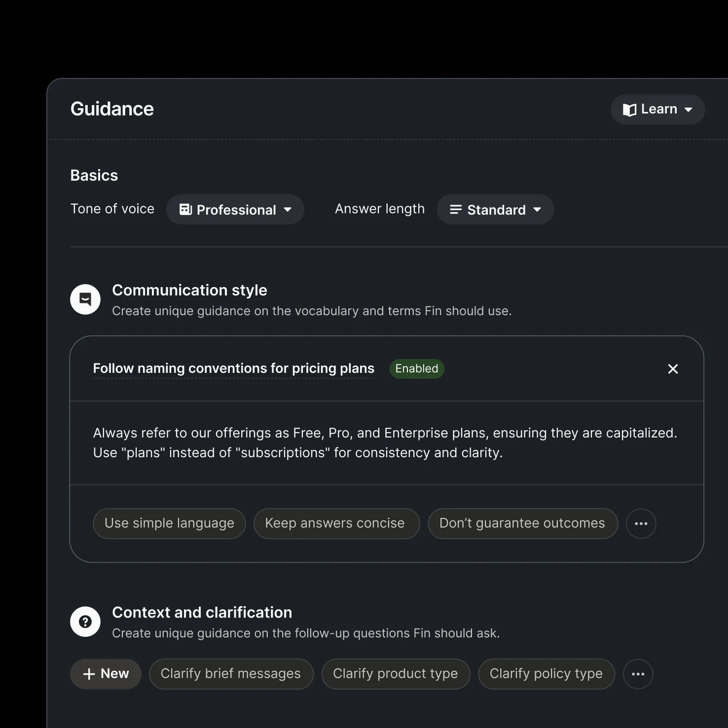This screenshot has width=728, height=728.
Task: Choose the 'Clarify product type' suggestion
Action: click(x=396, y=674)
